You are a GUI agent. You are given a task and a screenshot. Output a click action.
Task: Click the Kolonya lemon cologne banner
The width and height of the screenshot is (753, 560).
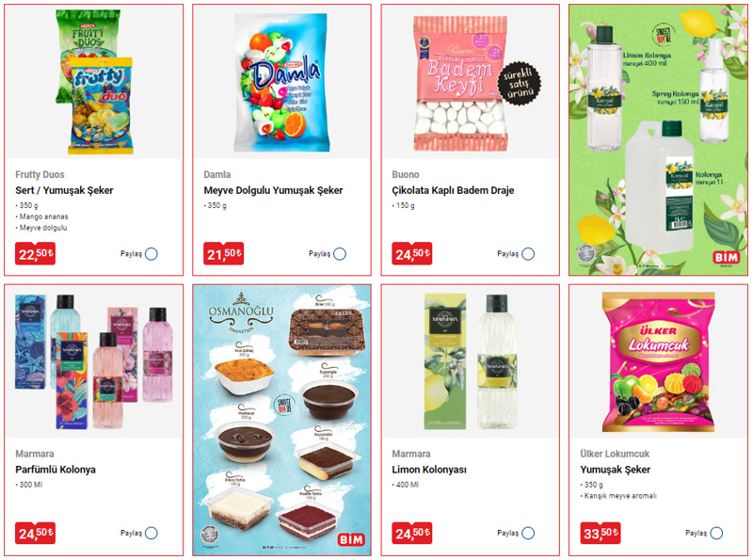(658, 139)
